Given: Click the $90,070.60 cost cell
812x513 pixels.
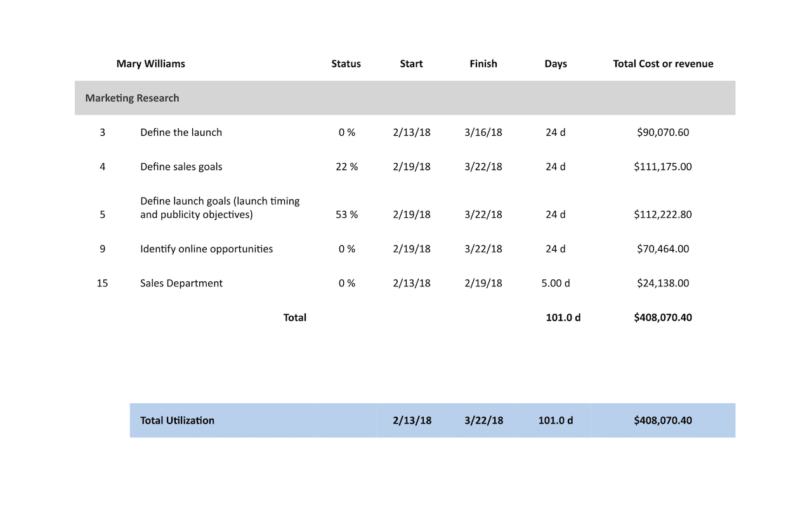Looking at the screenshot, I should (x=663, y=132).
